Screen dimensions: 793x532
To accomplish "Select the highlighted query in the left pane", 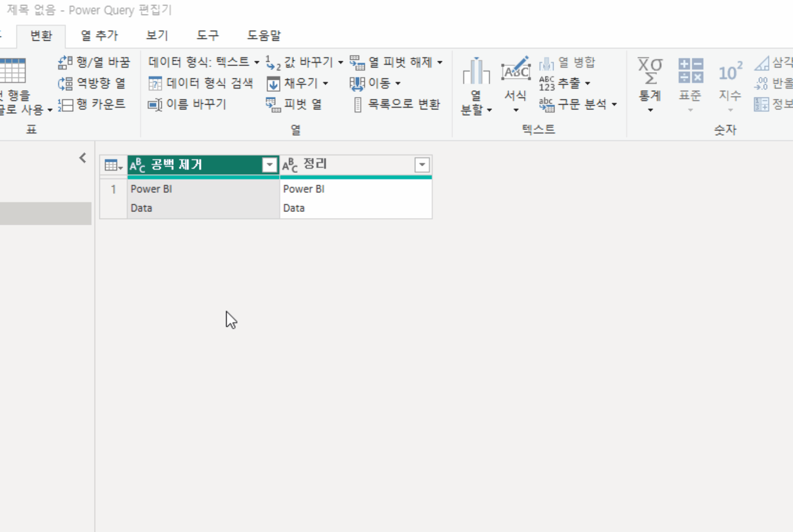I will point(46,213).
